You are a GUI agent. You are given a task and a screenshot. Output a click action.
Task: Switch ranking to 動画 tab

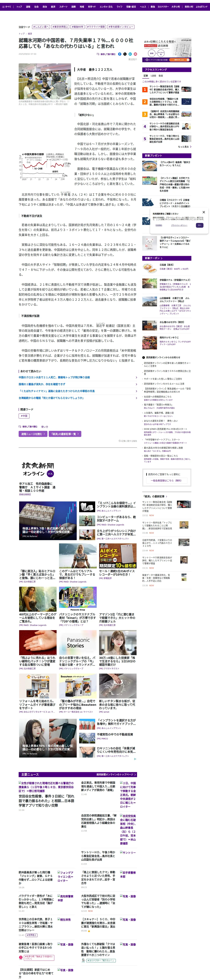point(160,76)
